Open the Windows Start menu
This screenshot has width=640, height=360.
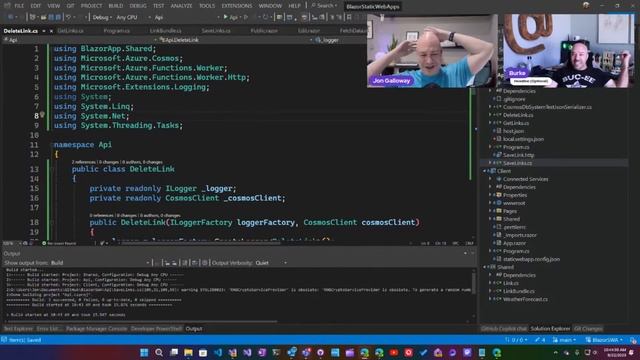click(144, 353)
